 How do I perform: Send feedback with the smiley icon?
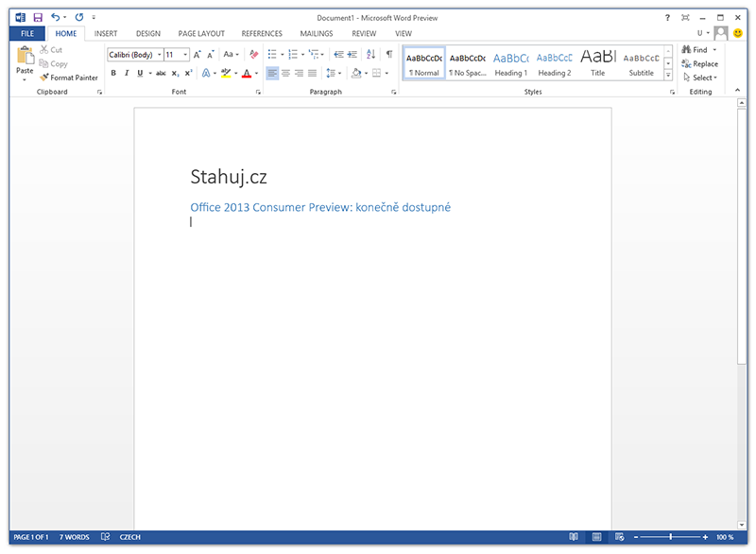click(x=738, y=33)
